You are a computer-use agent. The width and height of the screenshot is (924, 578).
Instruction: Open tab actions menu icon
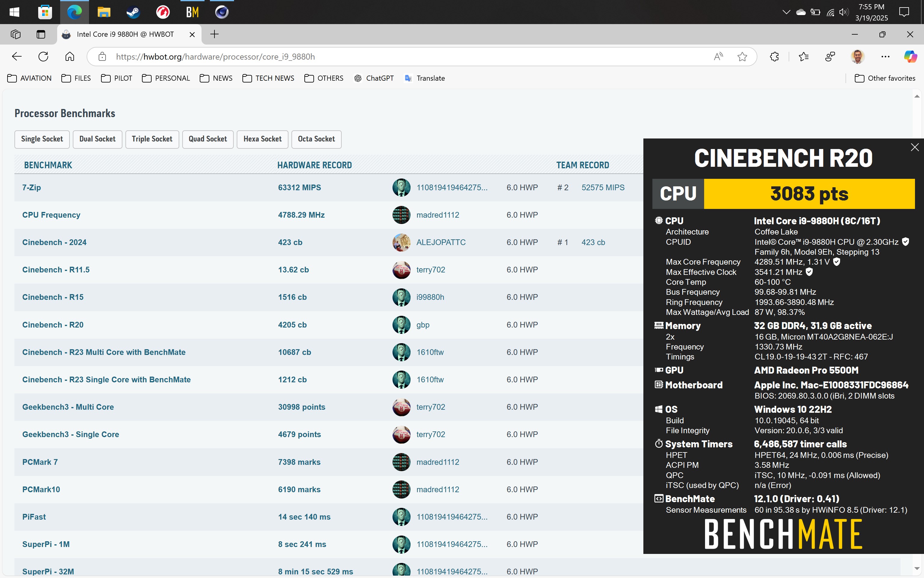tap(41, 34)
